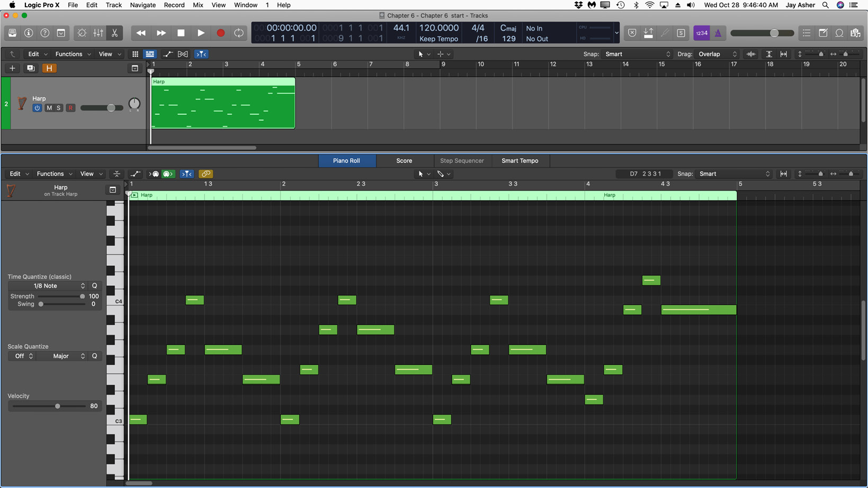
Task: Switch to the Score tab
Action: click(404, 160)
